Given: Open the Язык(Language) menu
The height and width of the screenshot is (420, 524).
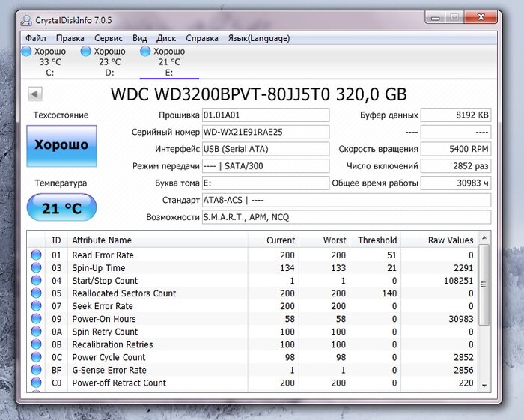Looking at the screenshot, I should 259,38.
